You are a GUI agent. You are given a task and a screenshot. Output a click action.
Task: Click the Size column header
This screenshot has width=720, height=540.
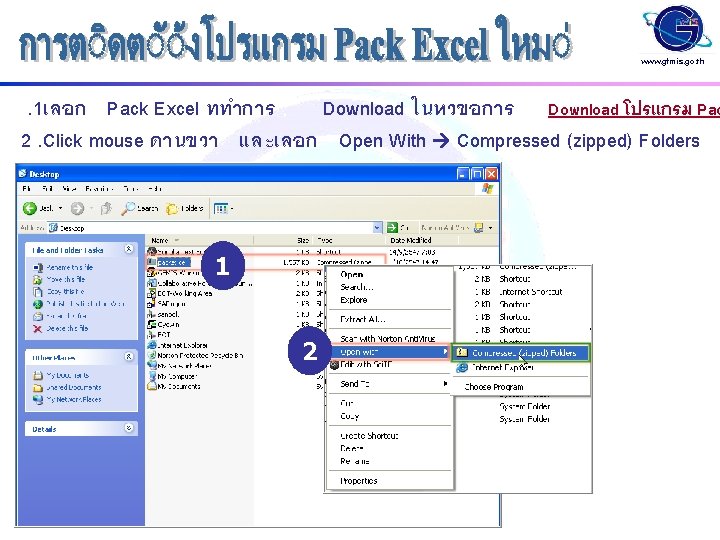tap(283, 240)
